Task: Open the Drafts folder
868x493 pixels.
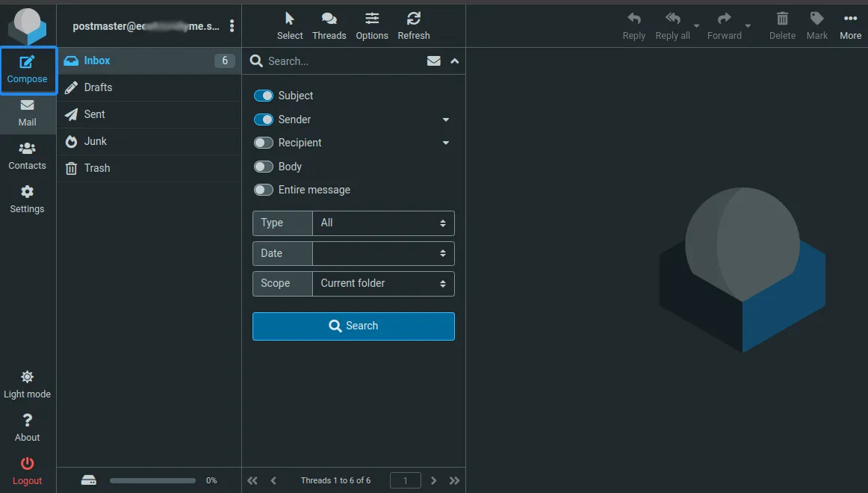Action: coord(149,87)
